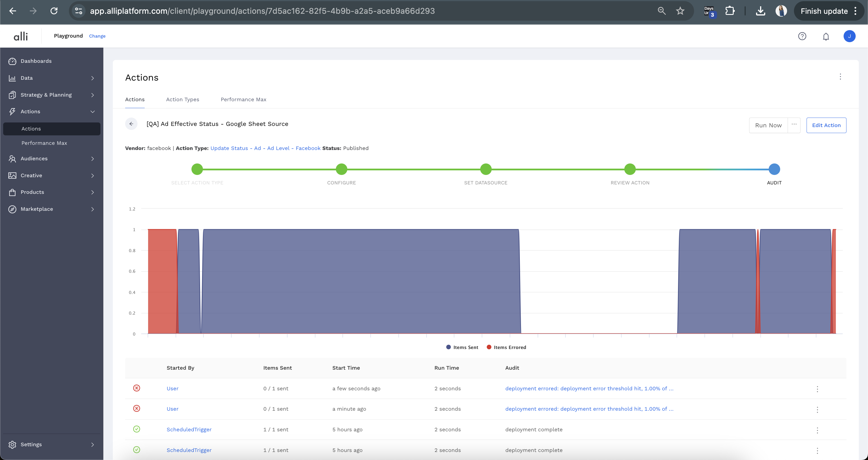Viewport: 868px width, 460px height.
Task: Click the Actions panel kebab menu
Action: [x=840, y=77]
